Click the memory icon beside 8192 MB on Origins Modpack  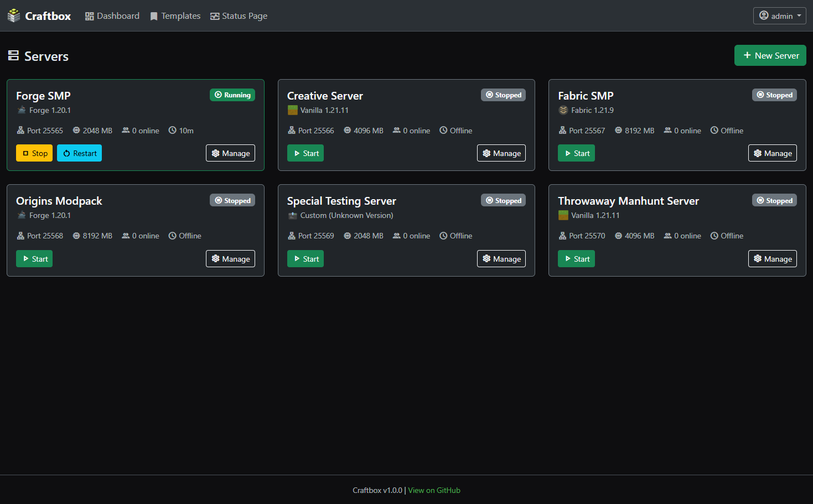coord(76,236)
